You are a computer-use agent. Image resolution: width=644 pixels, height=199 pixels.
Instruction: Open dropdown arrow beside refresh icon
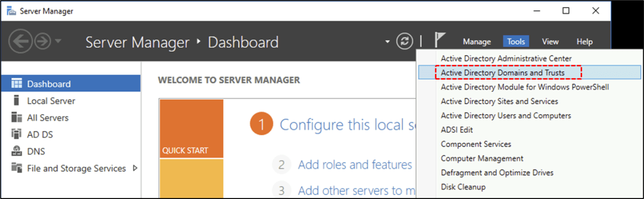click(x=387, y=42)
